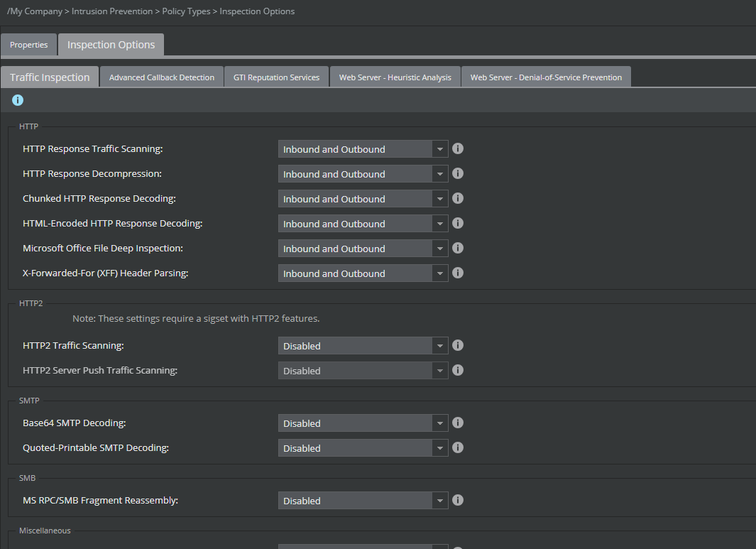Expand HTTP Response Decompression dropdown
This screenshot has height=549, width=756.
(x=363, y=174)
